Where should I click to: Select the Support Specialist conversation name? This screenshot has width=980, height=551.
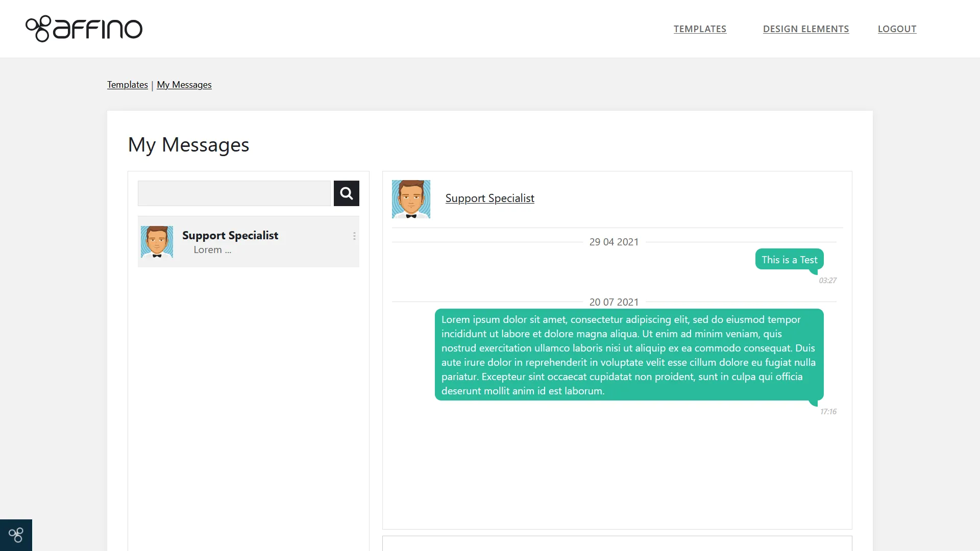point(230,235)
